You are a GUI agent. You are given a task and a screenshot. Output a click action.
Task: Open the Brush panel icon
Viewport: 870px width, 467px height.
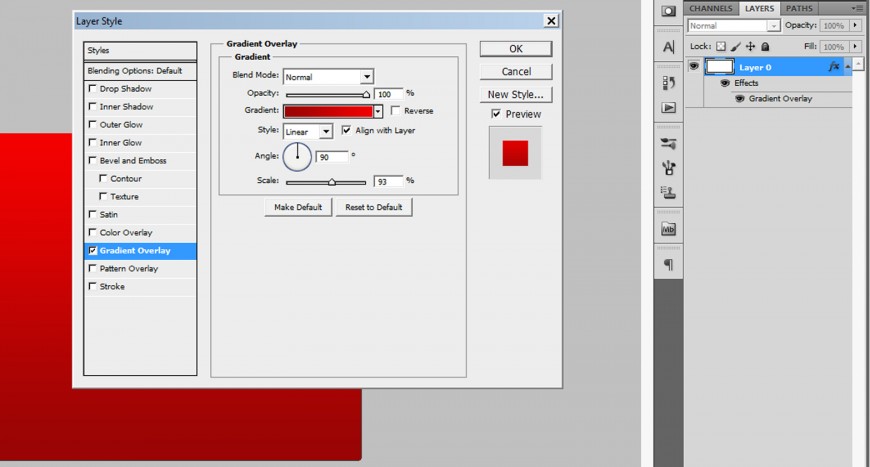click(669, 144)
